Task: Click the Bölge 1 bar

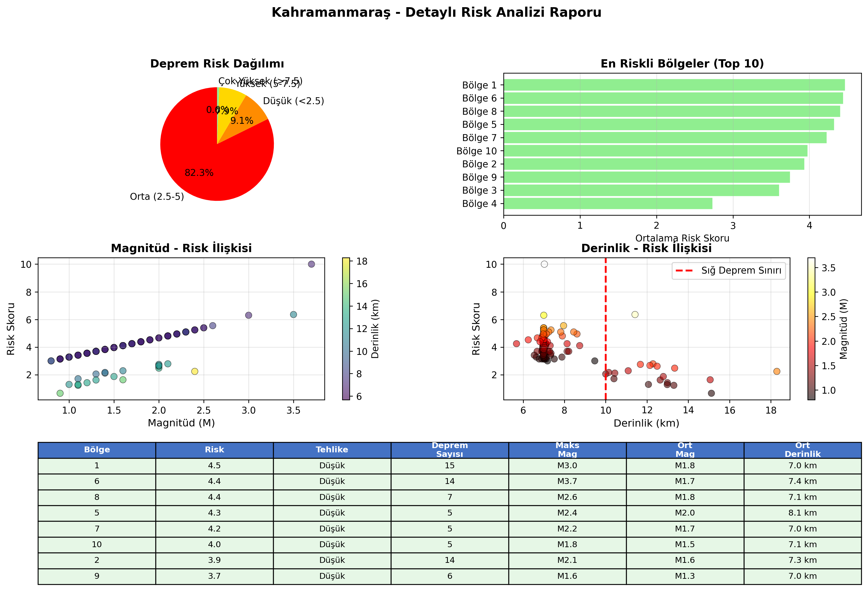Action: pyautogui.click(x=674, y=85)
